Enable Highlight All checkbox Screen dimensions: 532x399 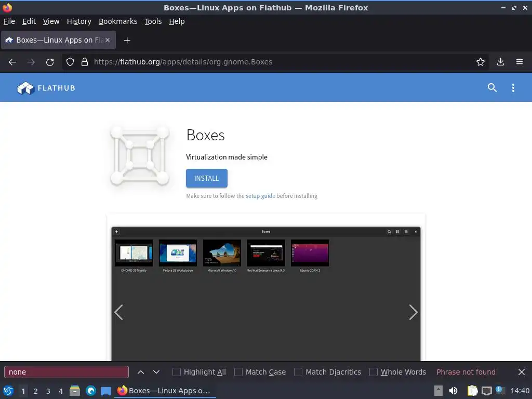point(177,372)
